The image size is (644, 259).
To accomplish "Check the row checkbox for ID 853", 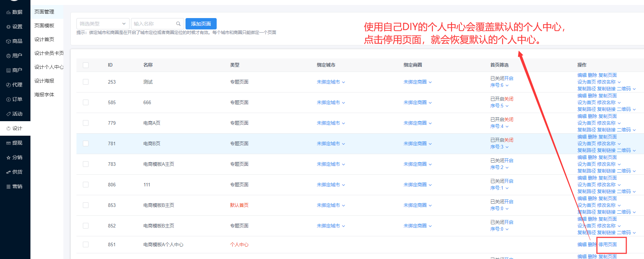I will tap(86, 205).
